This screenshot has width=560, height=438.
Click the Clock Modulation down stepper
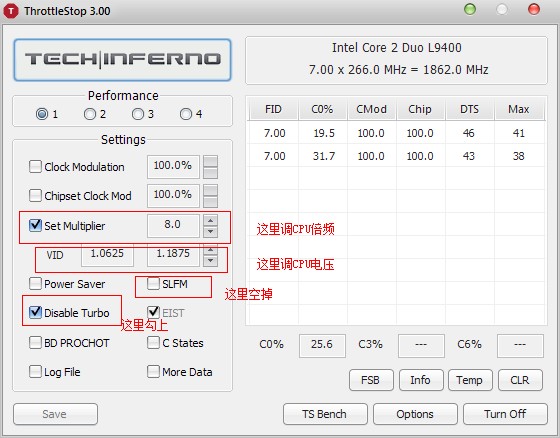point(210,173)
